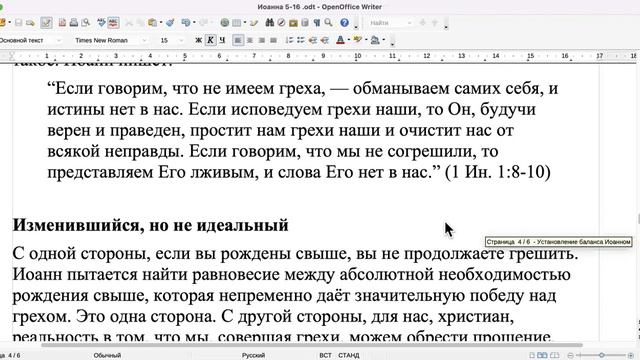Insert Hyperlink globe icon
640x360 pixels.
[x=224, y=23]
